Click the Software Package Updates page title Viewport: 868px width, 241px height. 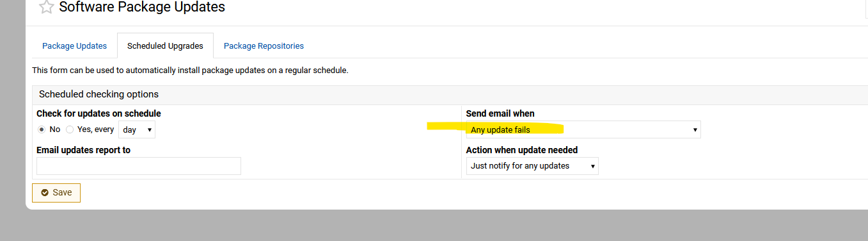(142, 8)
